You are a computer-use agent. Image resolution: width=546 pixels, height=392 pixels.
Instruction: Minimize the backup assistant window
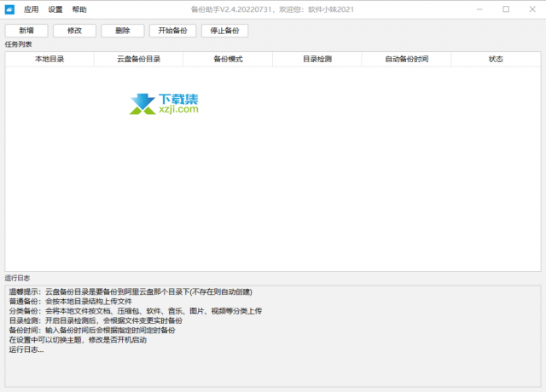pos(479,9)
